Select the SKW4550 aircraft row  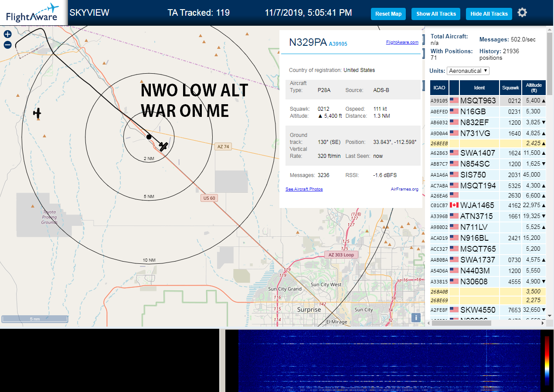(488, 310)
